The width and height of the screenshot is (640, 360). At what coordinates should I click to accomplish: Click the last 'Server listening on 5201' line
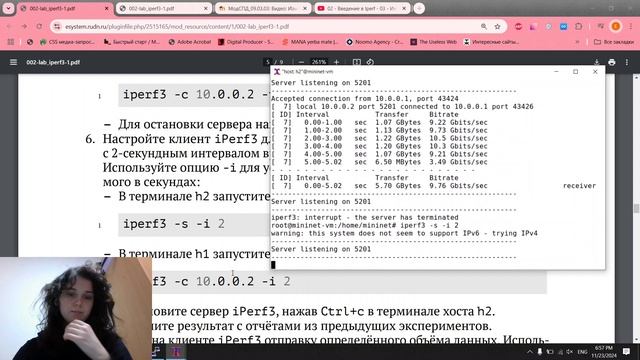pos(321,249)
